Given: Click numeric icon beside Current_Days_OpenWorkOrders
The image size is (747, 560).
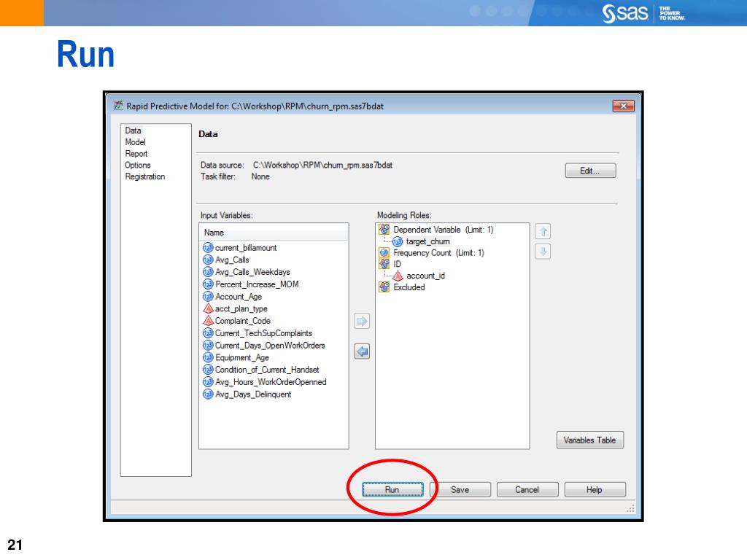Looking at the screenshot, I should 208,345.
